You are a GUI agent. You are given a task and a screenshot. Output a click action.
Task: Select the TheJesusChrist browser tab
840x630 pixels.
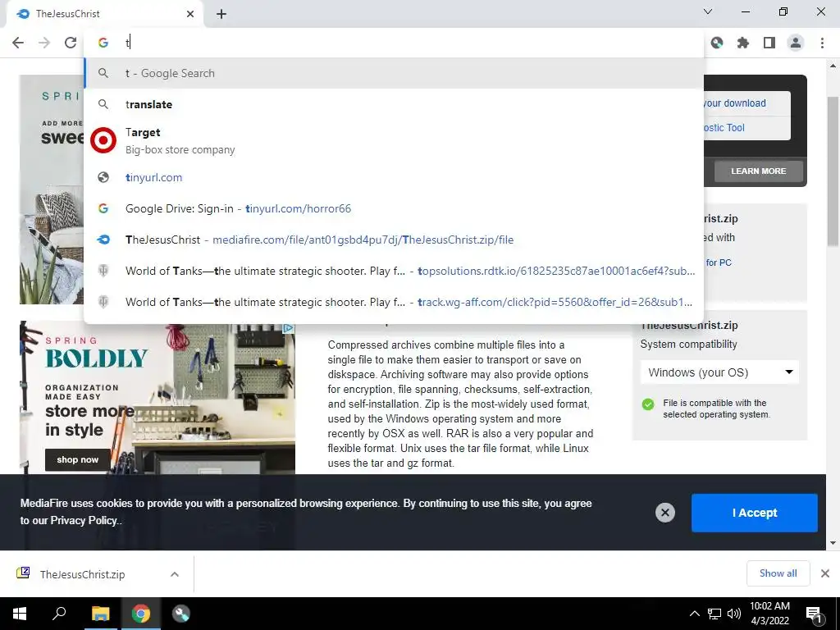click(x=104, y=14)
